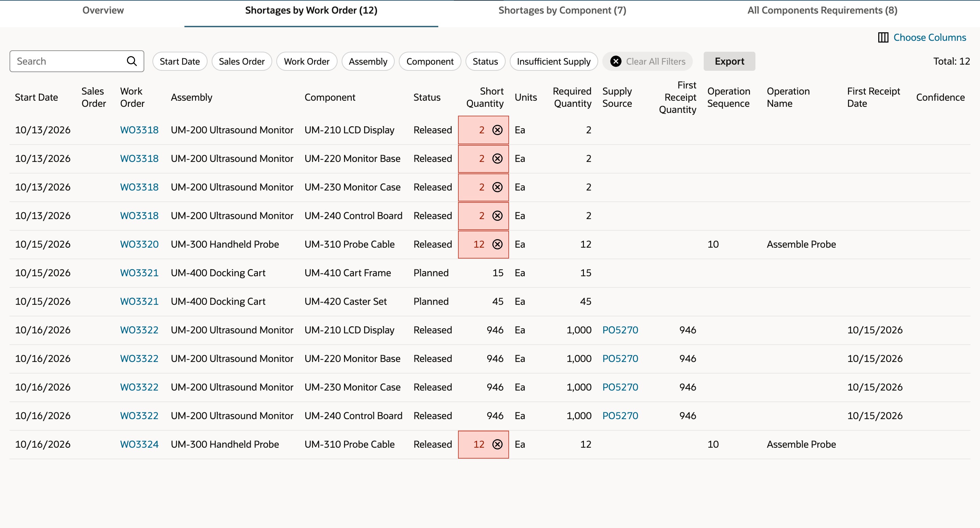Screen dimensions: 980x528
Task: Open the Sales Order filter
Action: (x=242, y=61)
